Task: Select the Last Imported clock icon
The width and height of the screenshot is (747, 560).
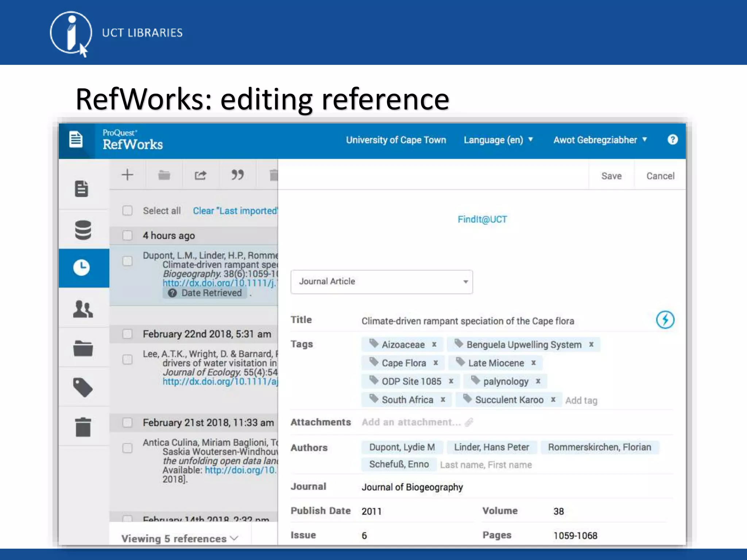Action: [82, 268]
